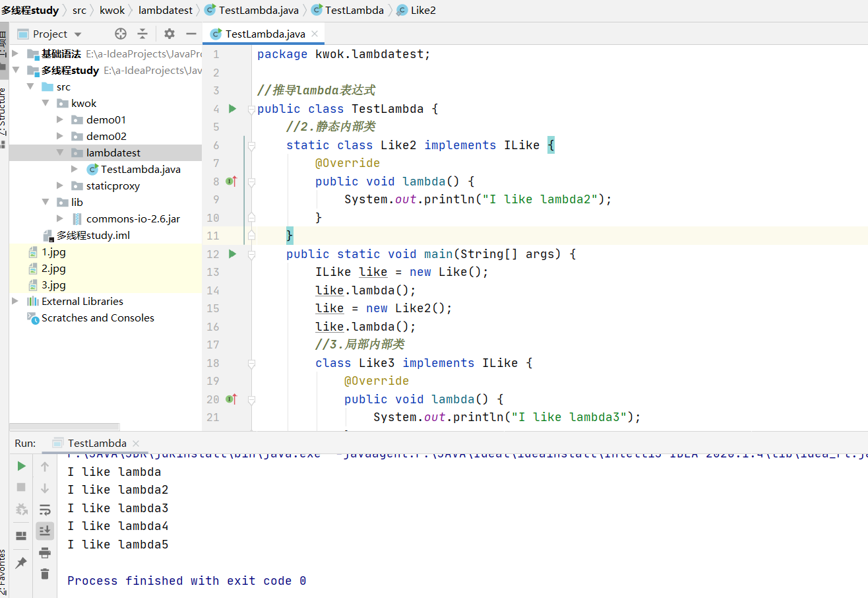The height and width of the screenshot is (598, 868).
Task: Hide the Project tool window
Action: point(191,34)
